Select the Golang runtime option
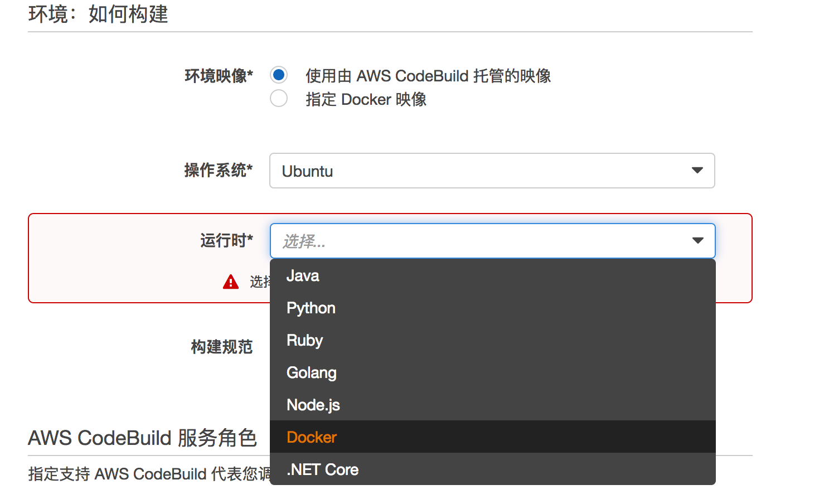 pyautogui.click(x=311, y=373)
